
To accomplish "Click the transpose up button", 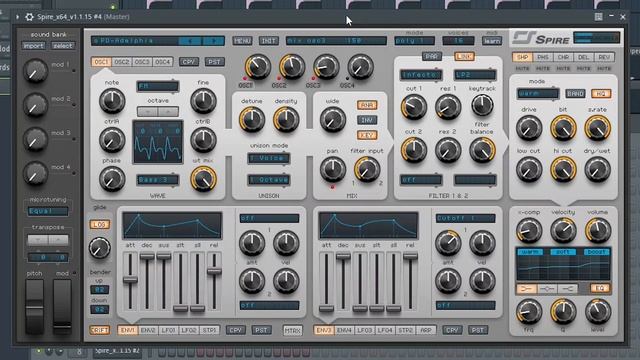I will 58,240.
